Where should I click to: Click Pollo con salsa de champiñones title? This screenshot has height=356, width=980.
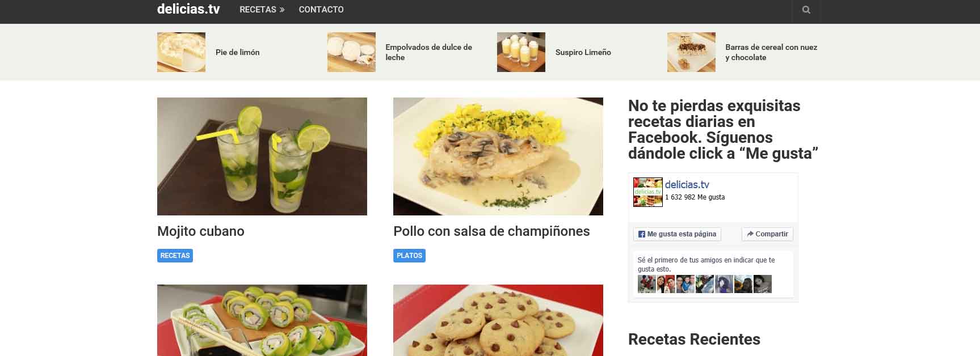pyautogui.click(x=491, y=231)
